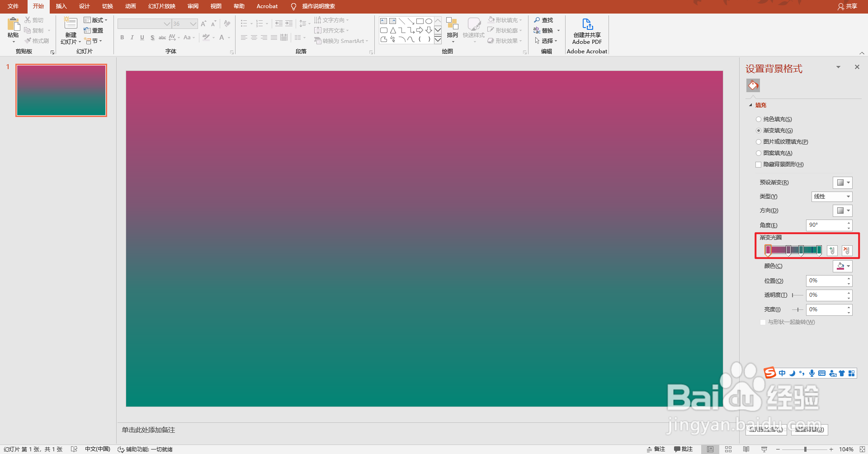This screenshot has height=454, width=868.
Task: Collapse the ribbon with the arrow
Action: tap(862, 52)
